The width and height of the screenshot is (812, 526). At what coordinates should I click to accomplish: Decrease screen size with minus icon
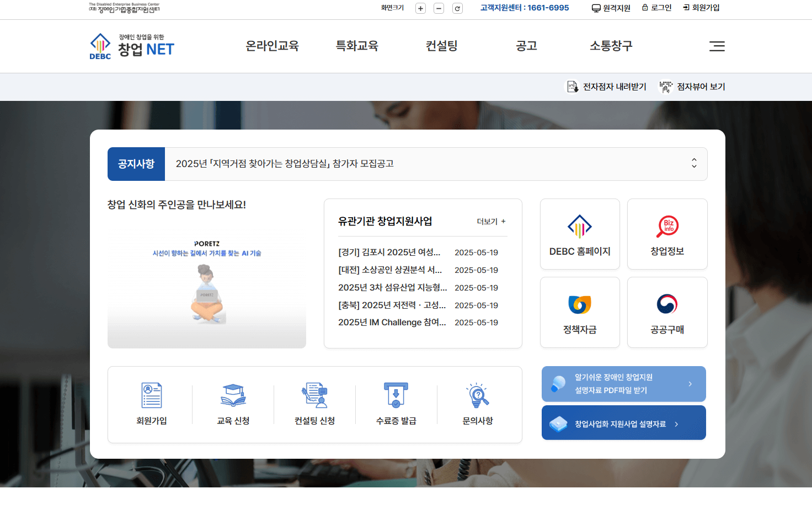pos(439,8)
